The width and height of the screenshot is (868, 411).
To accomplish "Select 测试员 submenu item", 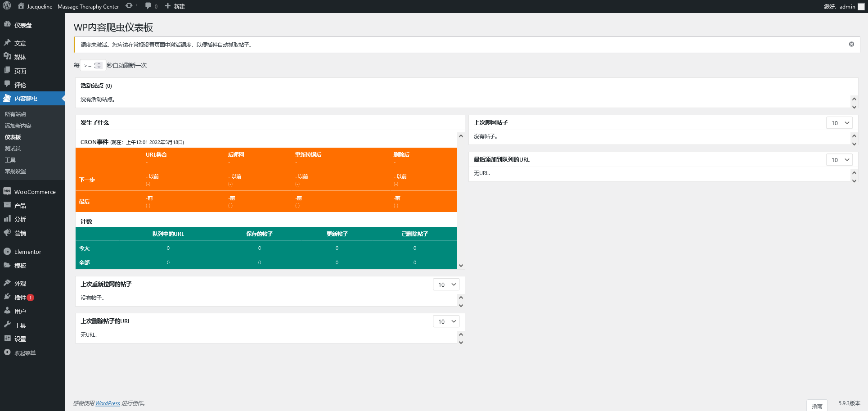I will [13, 149].
